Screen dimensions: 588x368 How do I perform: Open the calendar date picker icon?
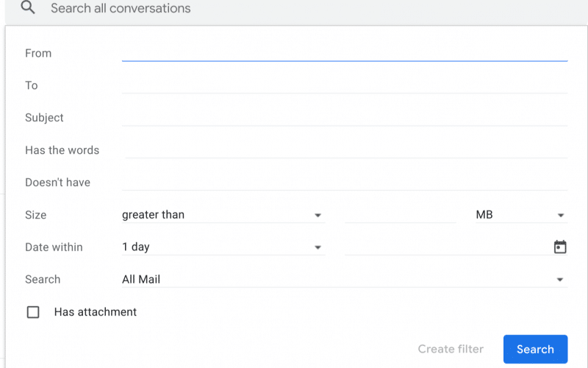pos(560,247)
